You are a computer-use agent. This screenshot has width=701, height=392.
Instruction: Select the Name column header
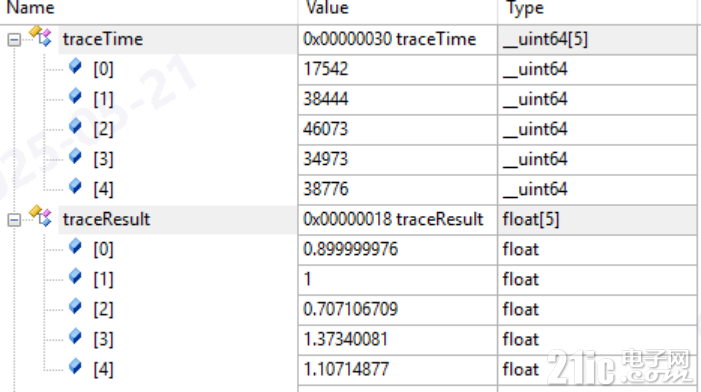[x=149, y=9]
